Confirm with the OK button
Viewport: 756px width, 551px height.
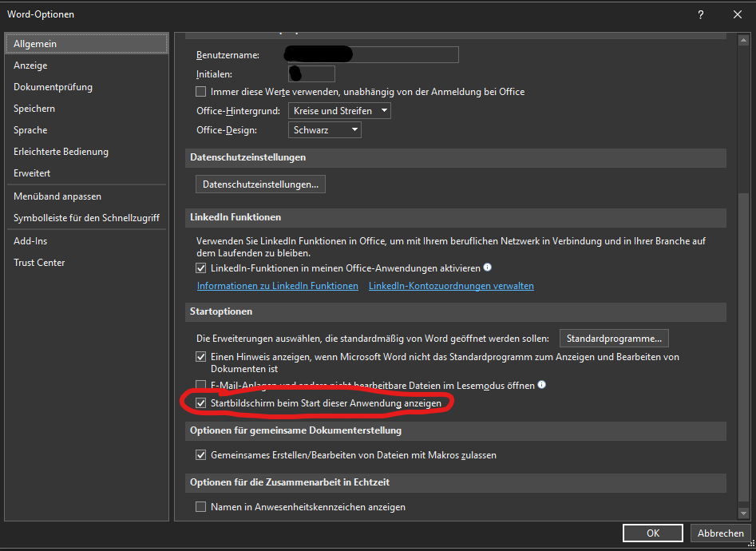tap(653, 533)
